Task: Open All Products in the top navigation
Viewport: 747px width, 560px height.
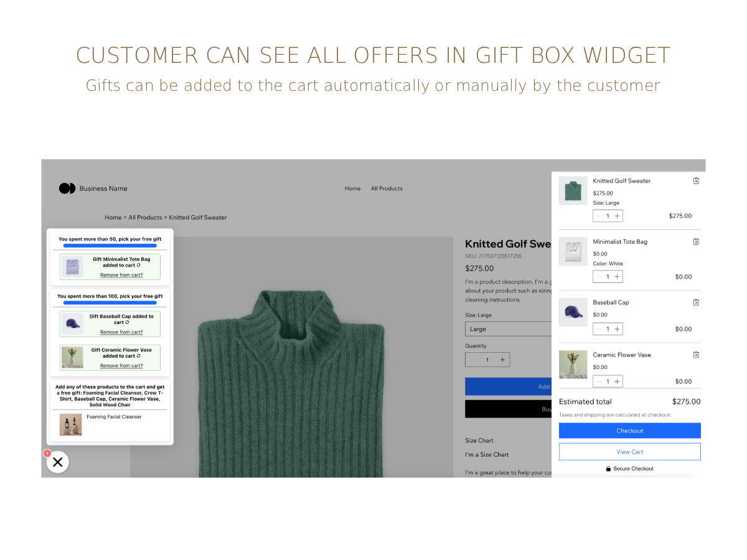Action: coord(387,189)
